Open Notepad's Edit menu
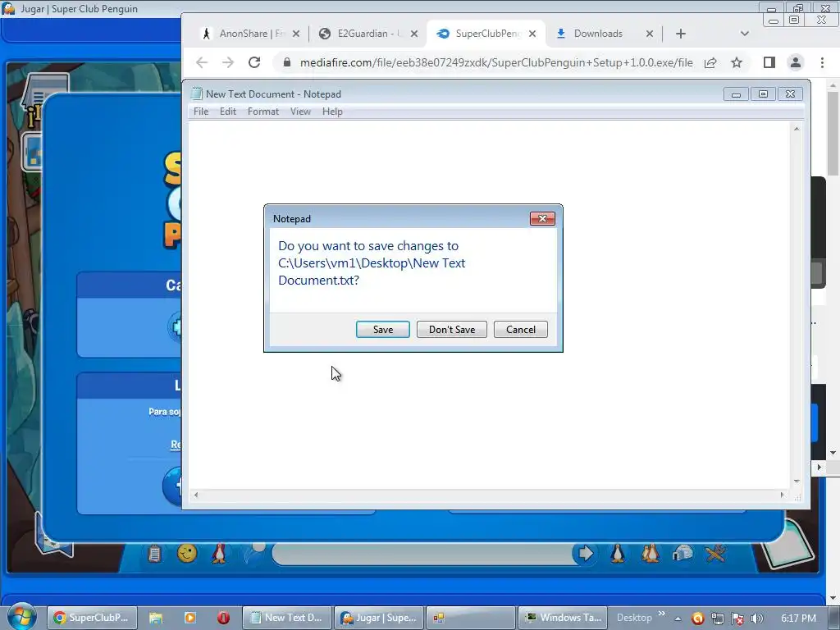Image resolution: width=840 pixels, height=630 pixels. coord(228,112)
